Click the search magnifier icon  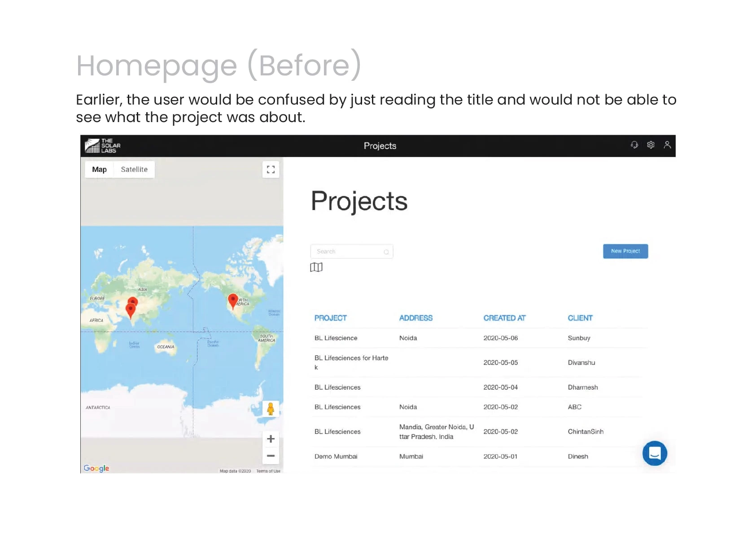[x=386, y=252]
